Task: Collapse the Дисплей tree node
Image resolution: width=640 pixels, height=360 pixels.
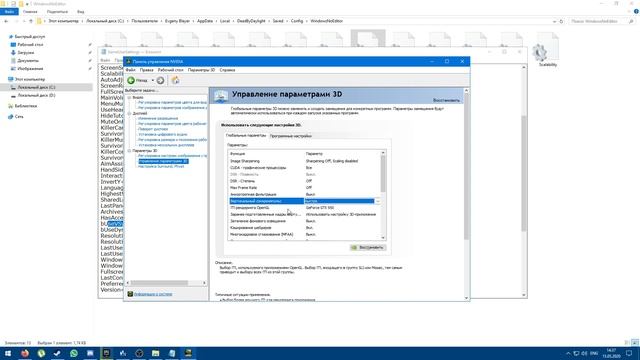Action: click(129, 113)
